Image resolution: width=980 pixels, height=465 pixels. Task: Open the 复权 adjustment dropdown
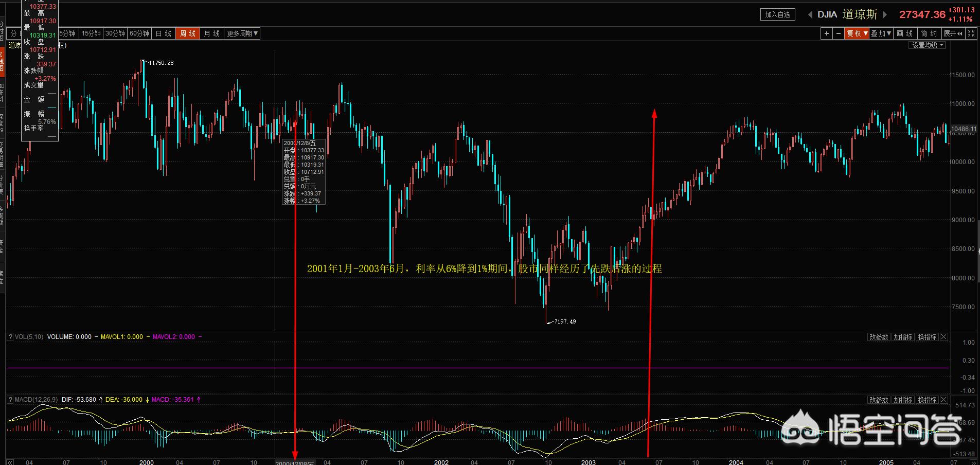click(x=857, y=33)
